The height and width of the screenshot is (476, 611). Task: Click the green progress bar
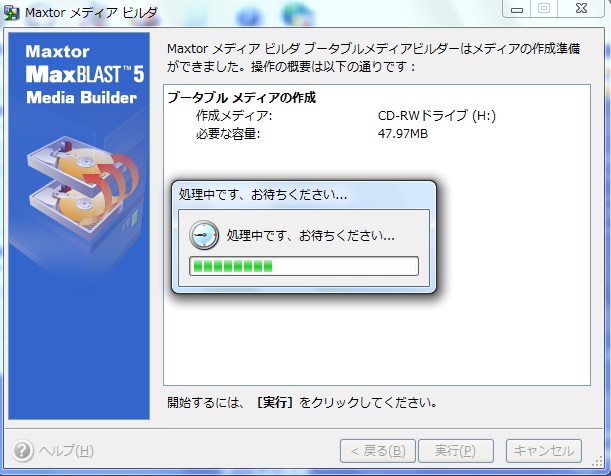click(304, 266)
